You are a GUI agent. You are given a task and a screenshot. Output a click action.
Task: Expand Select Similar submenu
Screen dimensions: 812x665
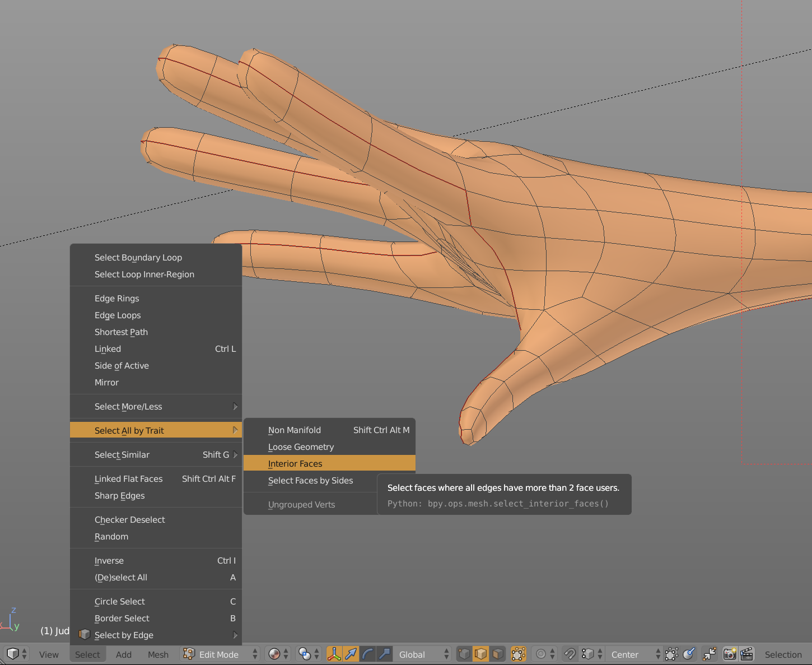(156, 454)
